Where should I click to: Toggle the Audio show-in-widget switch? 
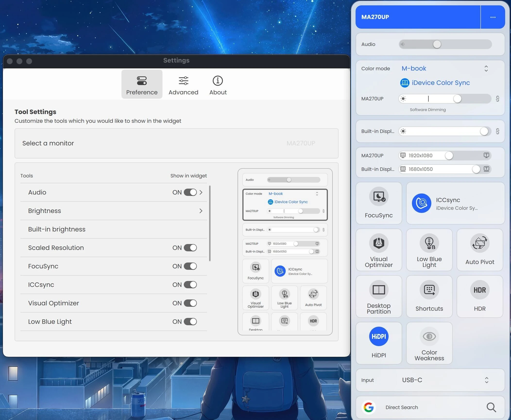[190, 192]
